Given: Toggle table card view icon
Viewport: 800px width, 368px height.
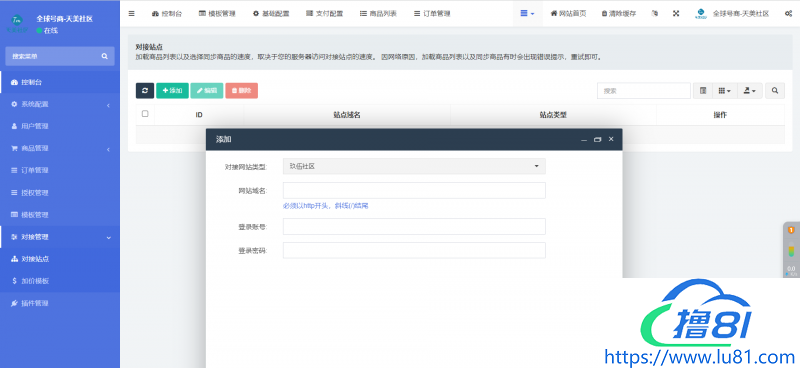Looking at the screenshot, I should [703, 90].
